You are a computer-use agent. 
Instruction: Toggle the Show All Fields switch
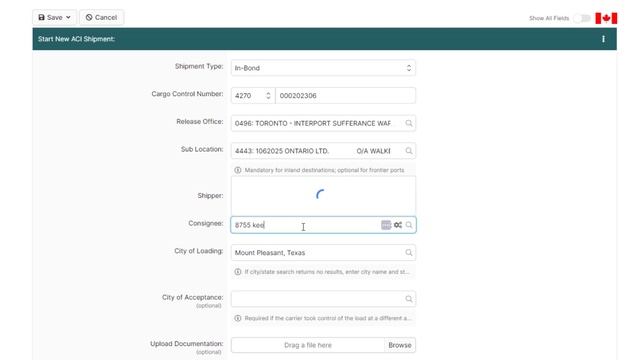pyautogui.click(x=582, y=18)
